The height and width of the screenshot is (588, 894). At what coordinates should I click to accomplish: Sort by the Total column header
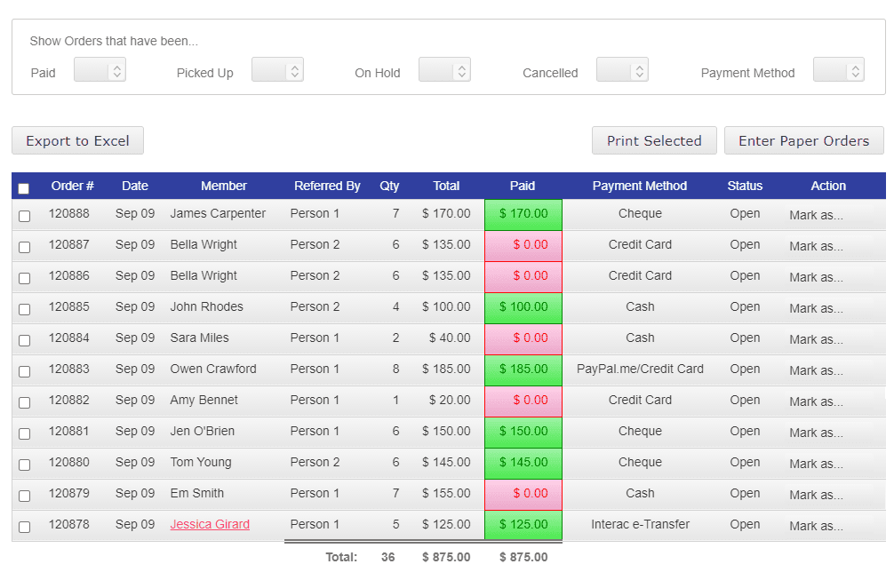pyautogui.click(x=446, y=186)
